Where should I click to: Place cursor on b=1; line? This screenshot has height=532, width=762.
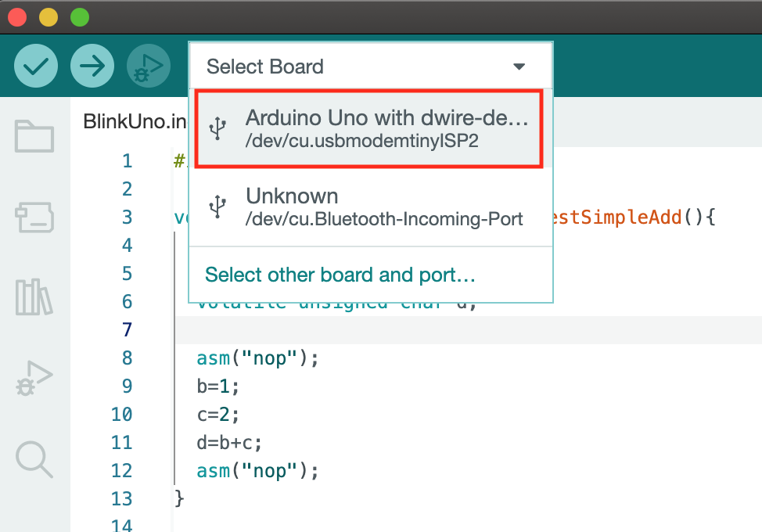tap(217, 386)
